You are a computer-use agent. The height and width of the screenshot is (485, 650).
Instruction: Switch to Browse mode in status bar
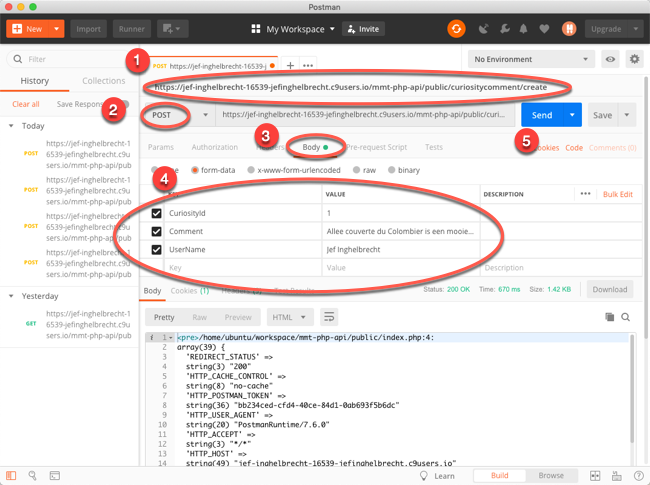(x=551, y=475)
